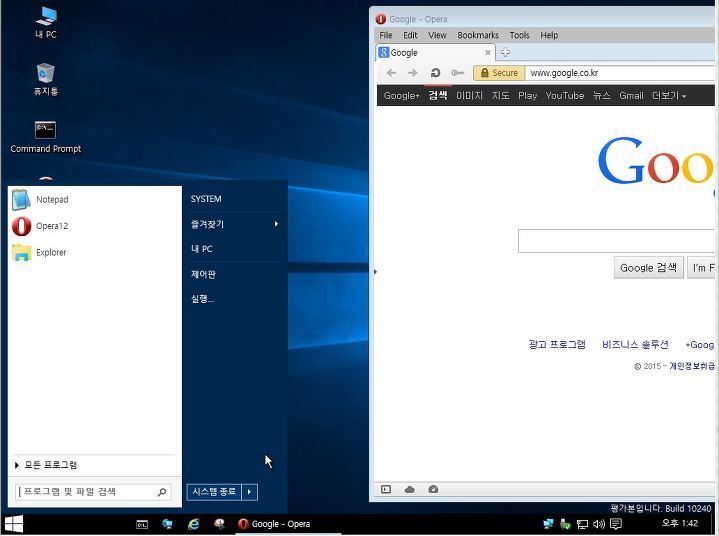Open Opera's Help menu
The width and height of the screenshot is (719, 536).
point(549,35)
